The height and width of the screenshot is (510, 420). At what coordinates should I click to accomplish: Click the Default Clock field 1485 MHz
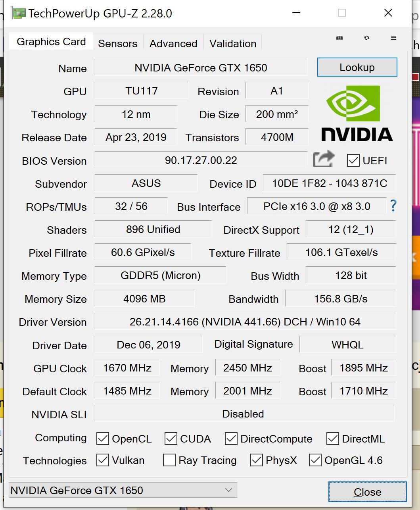(127, 391)
